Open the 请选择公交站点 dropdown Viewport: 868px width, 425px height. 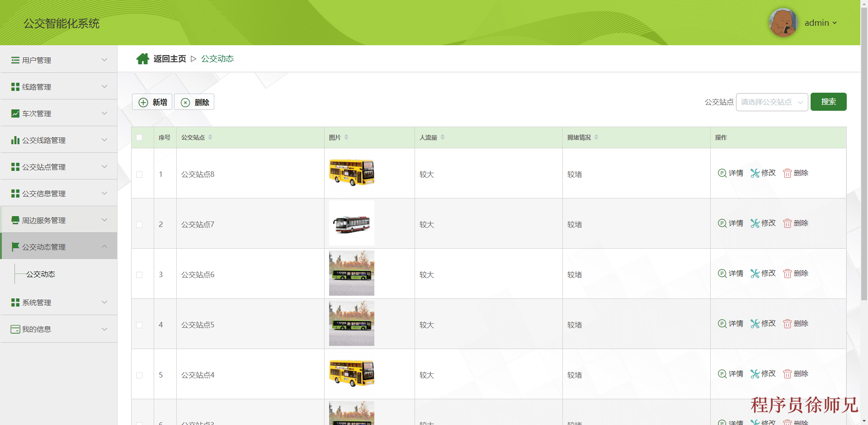[771, 102]
